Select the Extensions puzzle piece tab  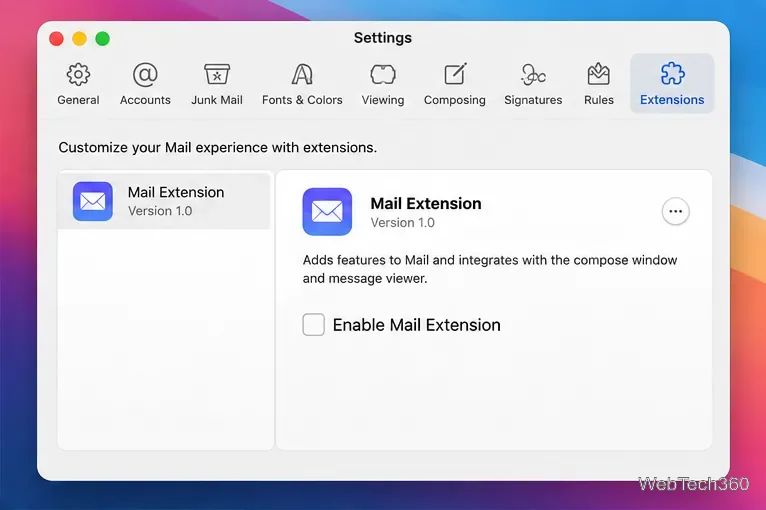672,84
